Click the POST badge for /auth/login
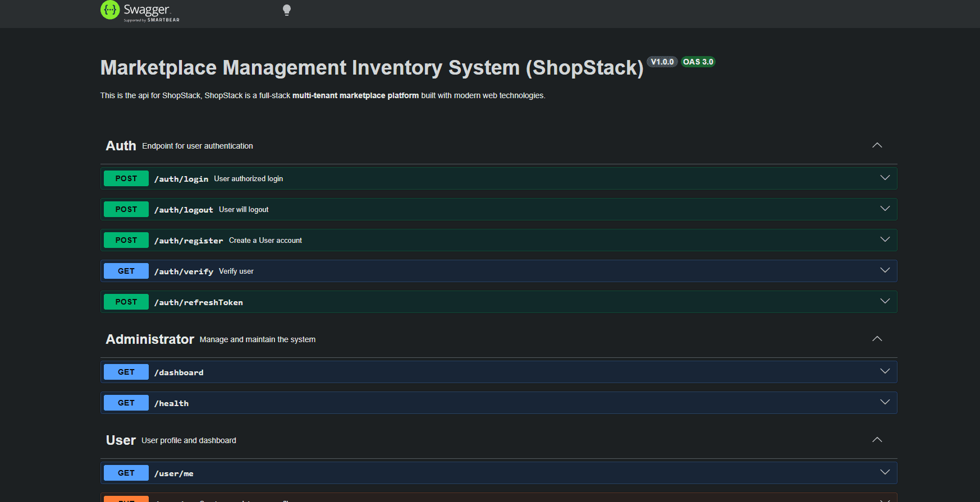 (x=126, y=178)
